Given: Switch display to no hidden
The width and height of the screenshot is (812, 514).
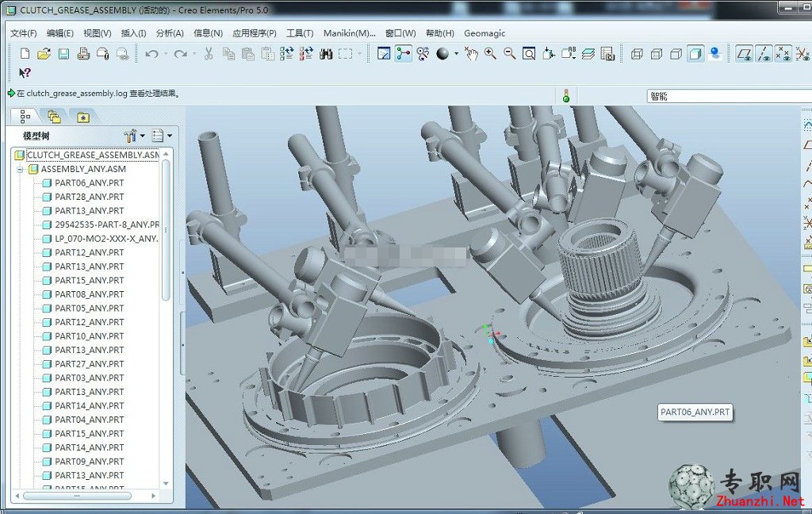Looking at the screenshot, I should pos(676,53).
